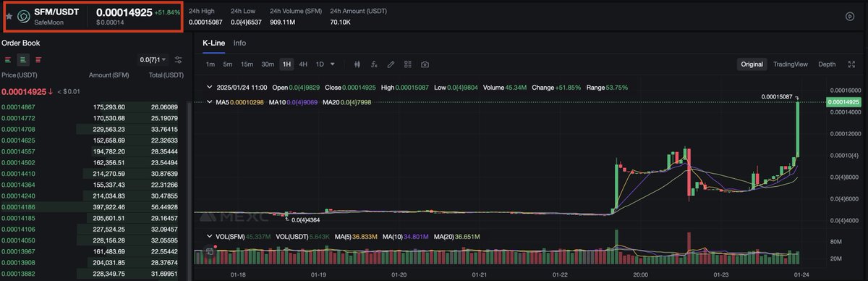868x281 pixels.
Task: Click amount 397,922.46 in order book
Action: [x=109, y=206]
